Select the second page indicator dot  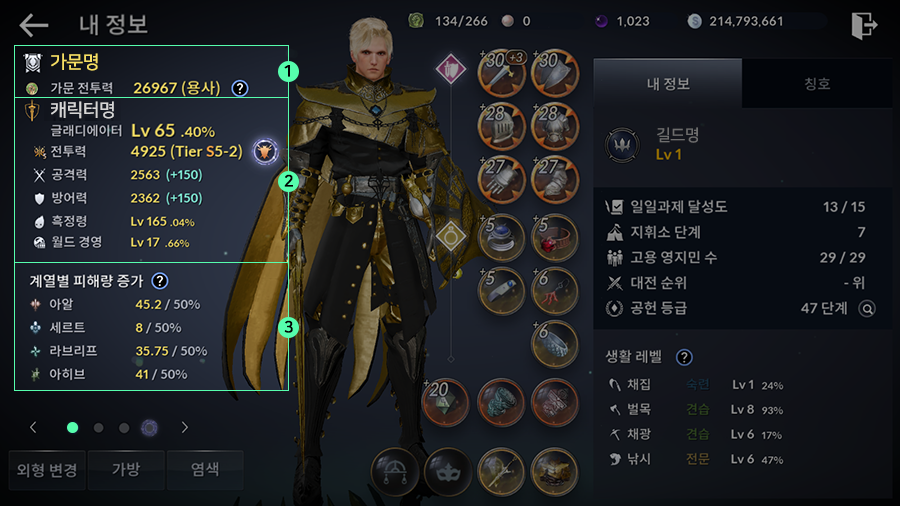click(99, 428)
